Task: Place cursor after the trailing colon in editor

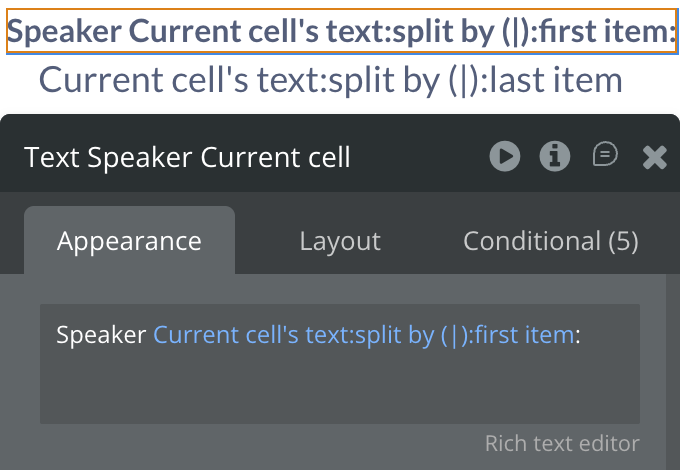Action: pyautogui.click(x=583, y=335)
